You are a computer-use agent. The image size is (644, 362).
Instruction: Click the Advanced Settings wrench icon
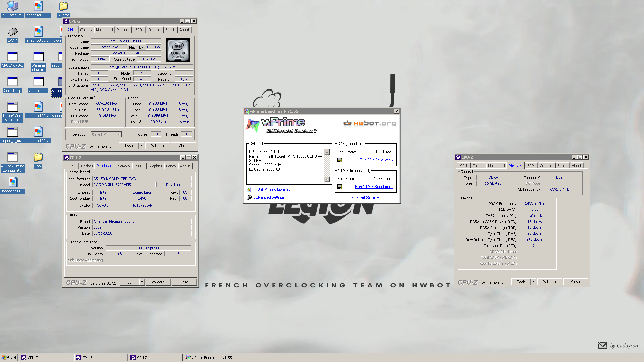coord(249,198)
